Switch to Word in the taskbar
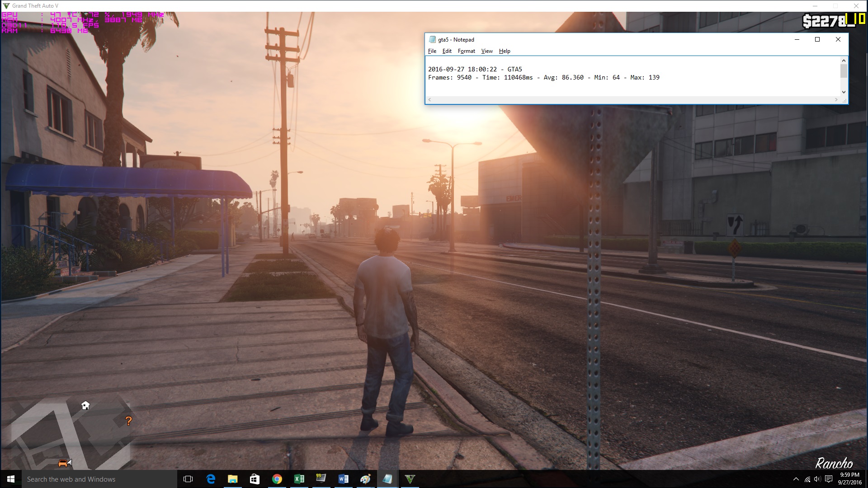Screen dimensions: 868x488 click(x=343, y=479)
